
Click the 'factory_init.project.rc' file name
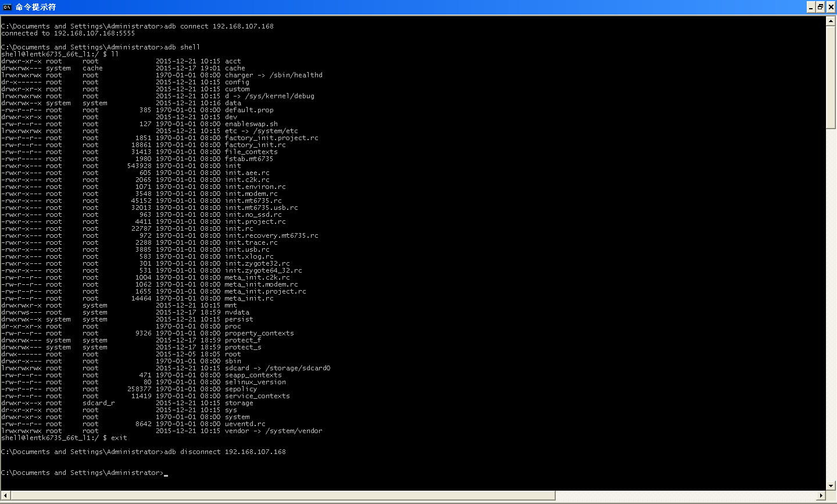[271, 138]
